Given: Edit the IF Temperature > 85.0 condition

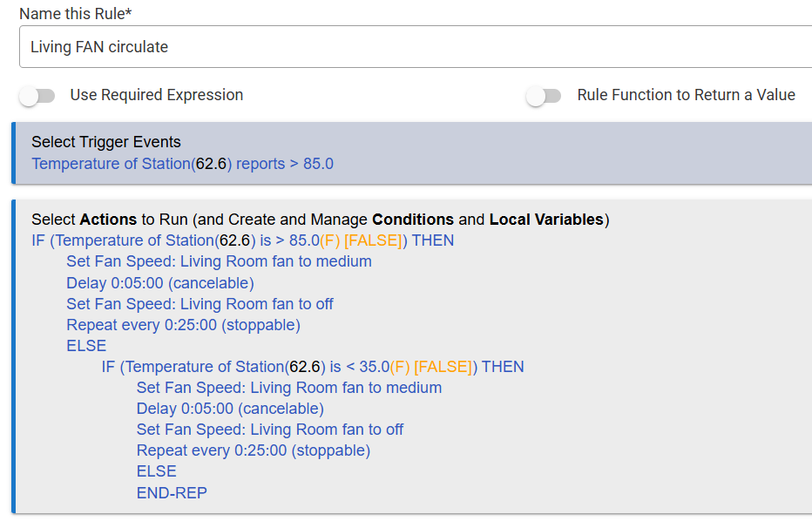Looking at the screenshot, I should [242, 240].
